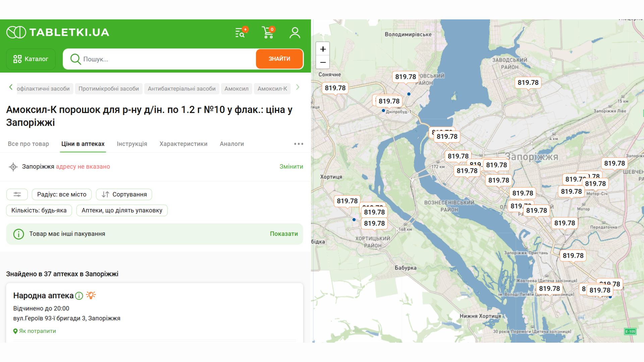Click the filter sliders icon button
644x362 pixels.
17,194
